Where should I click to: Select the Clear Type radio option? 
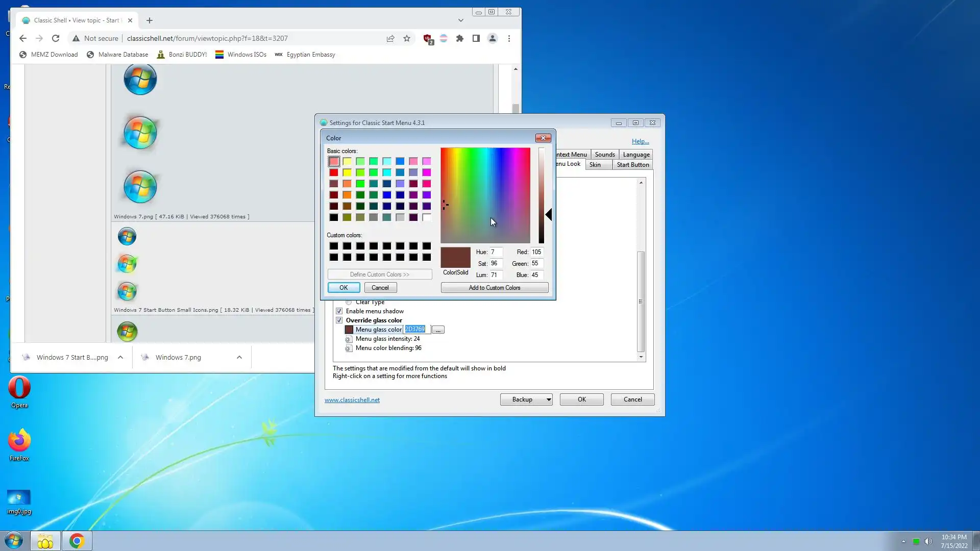tap(349, 302)
